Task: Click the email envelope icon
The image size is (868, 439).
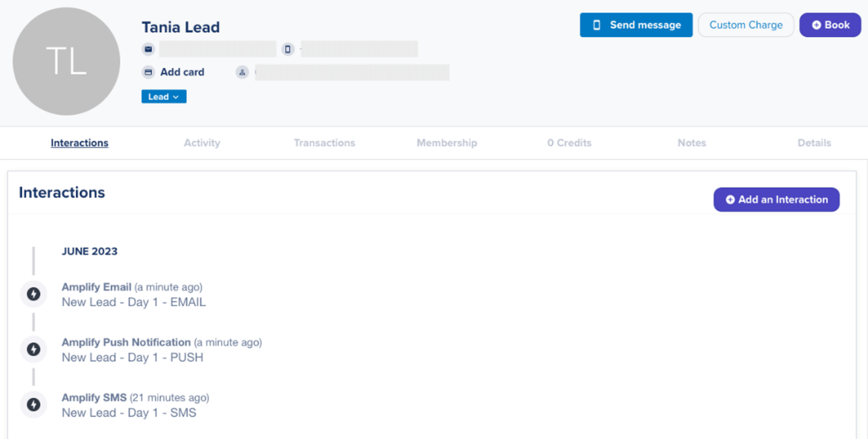Action: tap(148, 49)
